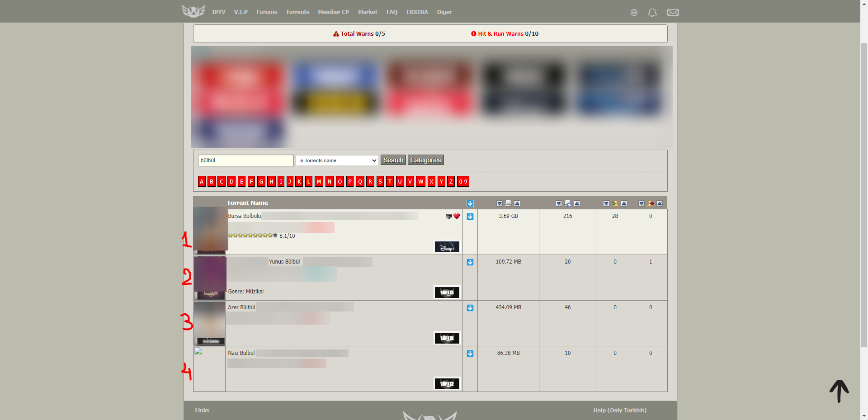Check notifications via the bell icon
This screenshot has width=868, height=420.
point(652,13)
